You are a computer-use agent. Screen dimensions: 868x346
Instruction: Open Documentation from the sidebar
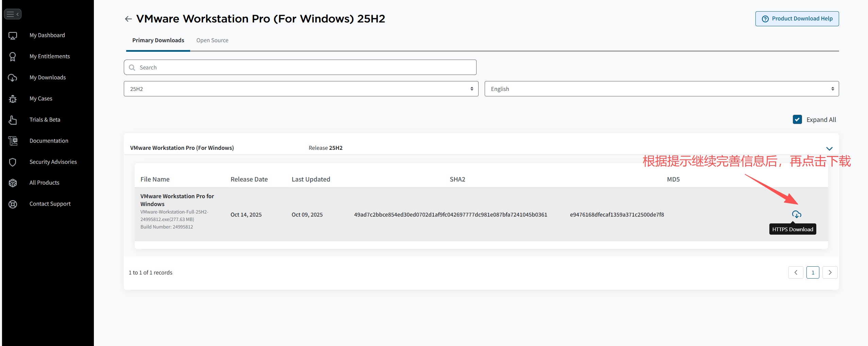(x=49, y=141)
